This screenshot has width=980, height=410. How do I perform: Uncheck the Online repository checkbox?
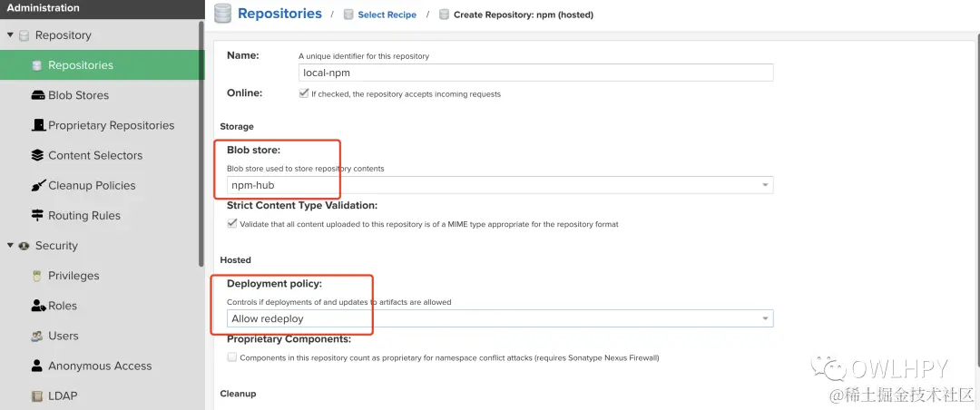point(303,93)
